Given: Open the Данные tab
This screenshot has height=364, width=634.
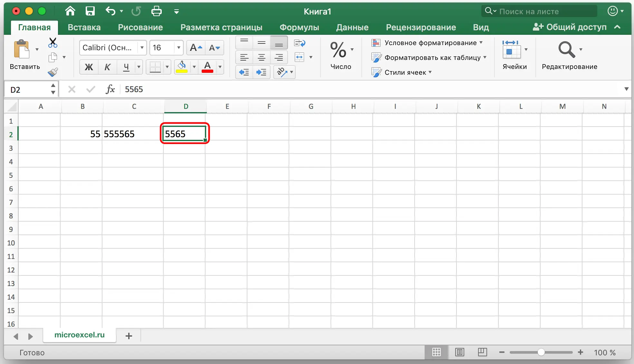Looking at the screenshot, I should point(352,27).
